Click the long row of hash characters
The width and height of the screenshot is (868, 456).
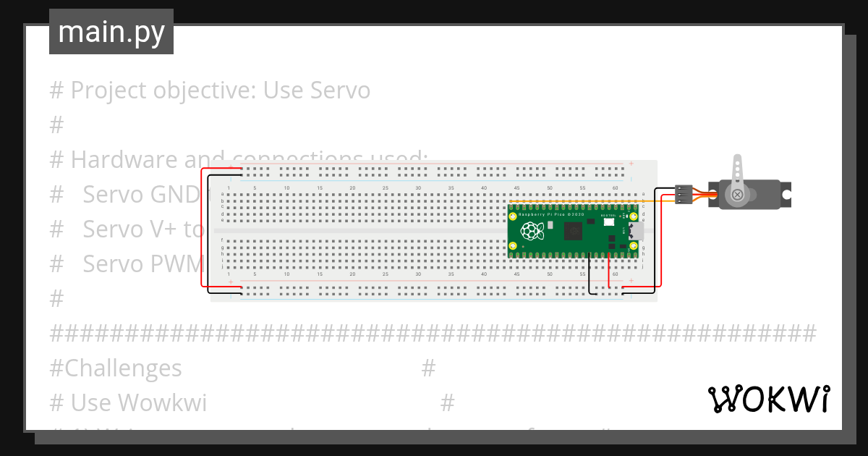pos(433,334)
